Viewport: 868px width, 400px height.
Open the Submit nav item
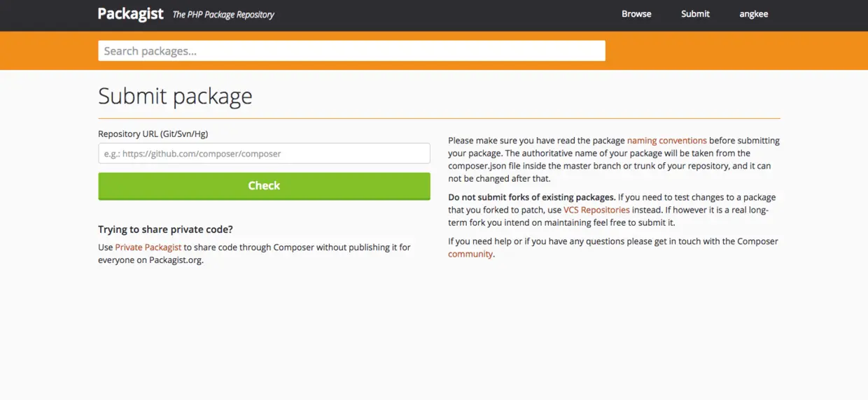point(695,14)
